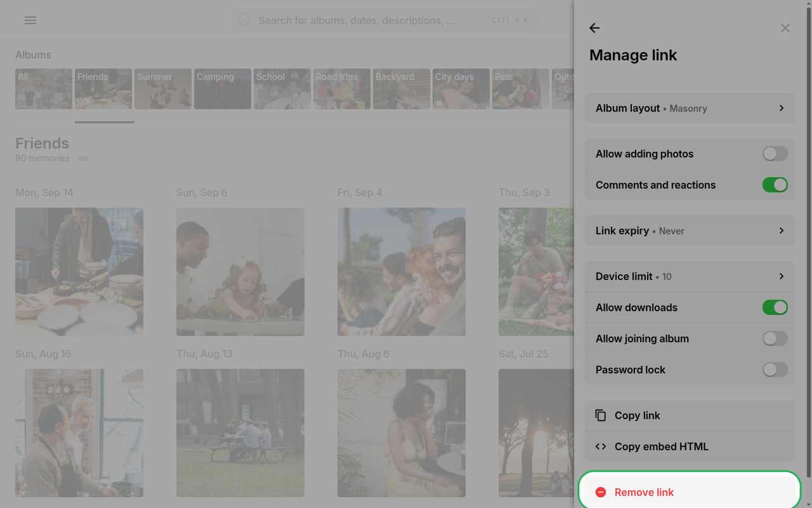
Task: Click Copy embed HTML label
Action: 662,446
